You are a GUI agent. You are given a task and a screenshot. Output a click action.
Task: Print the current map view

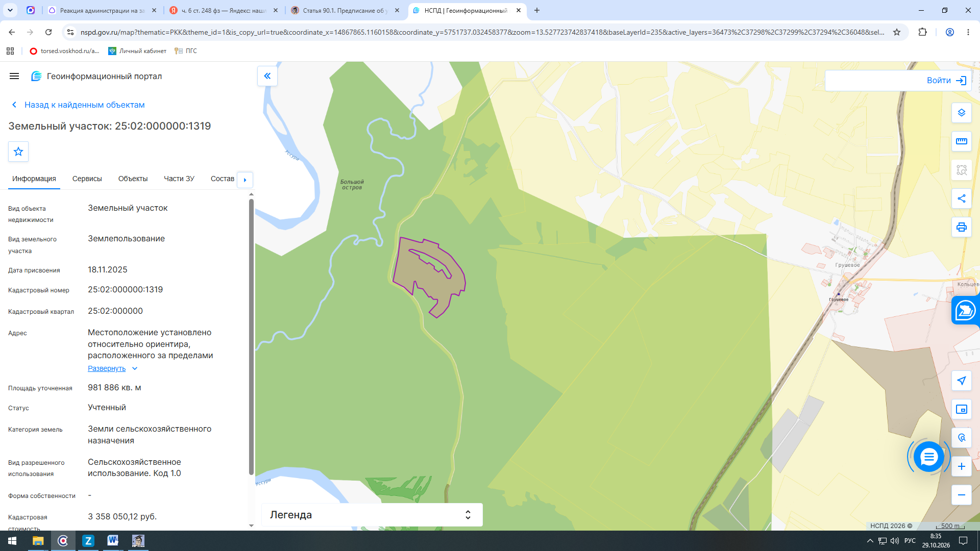pos(961,227)
